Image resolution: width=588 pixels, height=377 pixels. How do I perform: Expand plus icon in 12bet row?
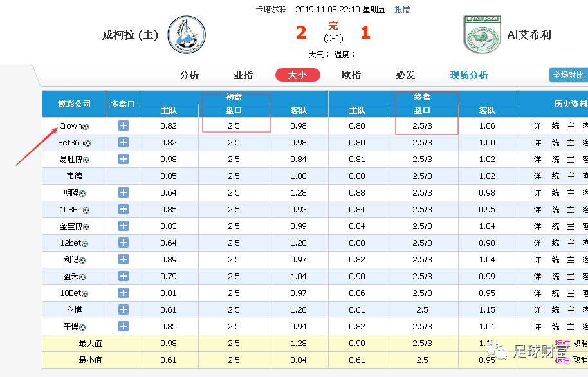pos(124,243)
